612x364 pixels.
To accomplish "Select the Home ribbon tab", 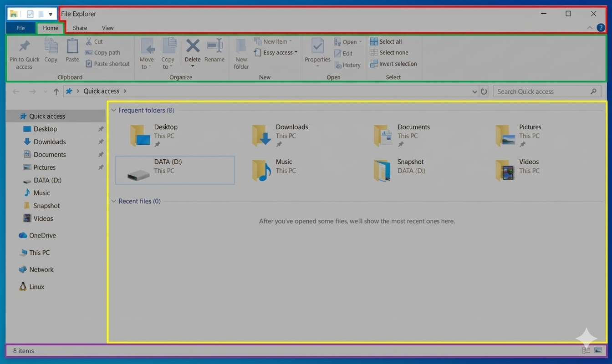I will [x=51, y=28].
